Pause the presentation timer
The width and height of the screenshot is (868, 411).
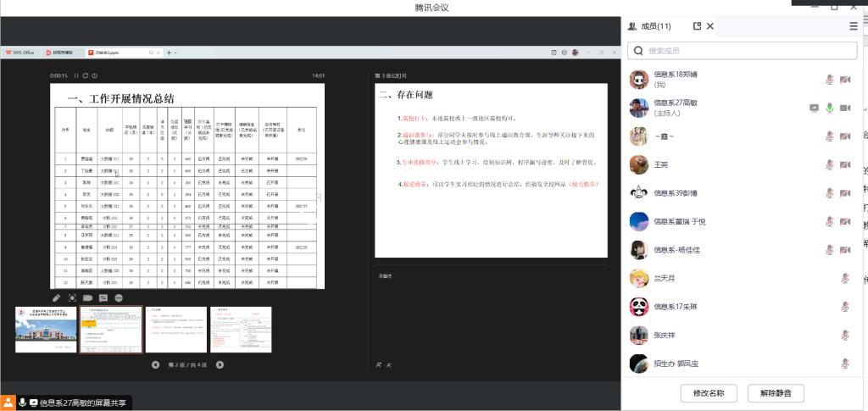pyautogui.click(x=75, y=75)
